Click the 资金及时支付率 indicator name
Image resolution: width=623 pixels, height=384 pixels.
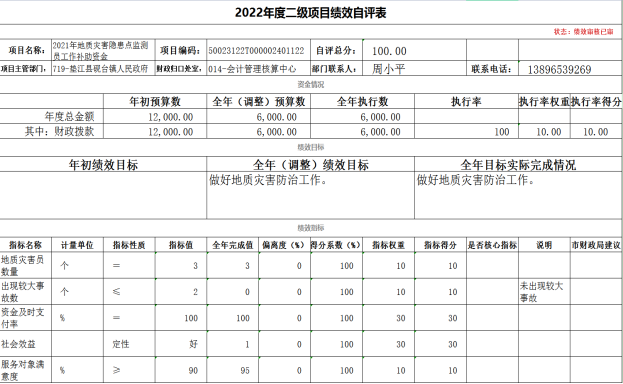click(x=23, y=318)
